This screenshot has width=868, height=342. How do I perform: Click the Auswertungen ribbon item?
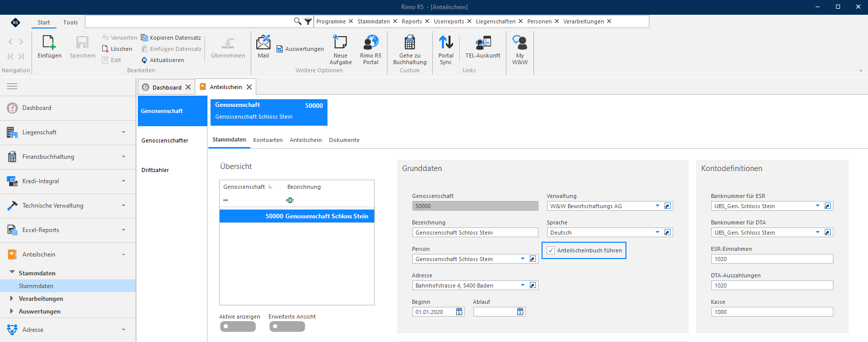click(300, 49)
